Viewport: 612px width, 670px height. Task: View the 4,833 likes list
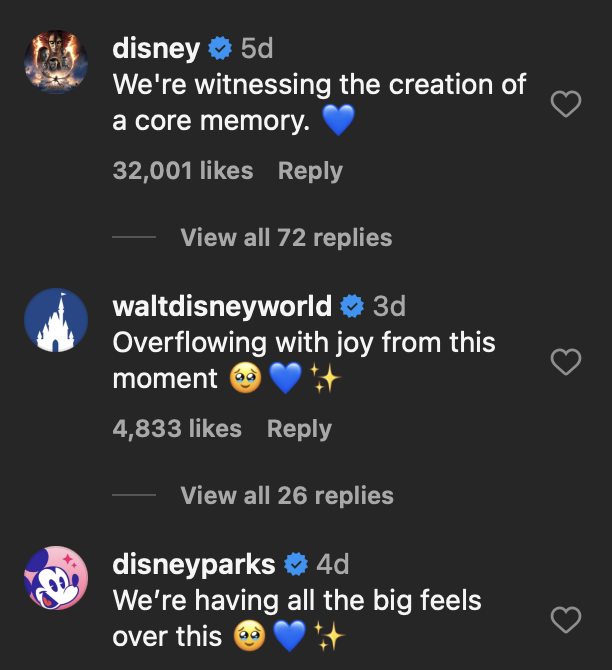point(177,429)
